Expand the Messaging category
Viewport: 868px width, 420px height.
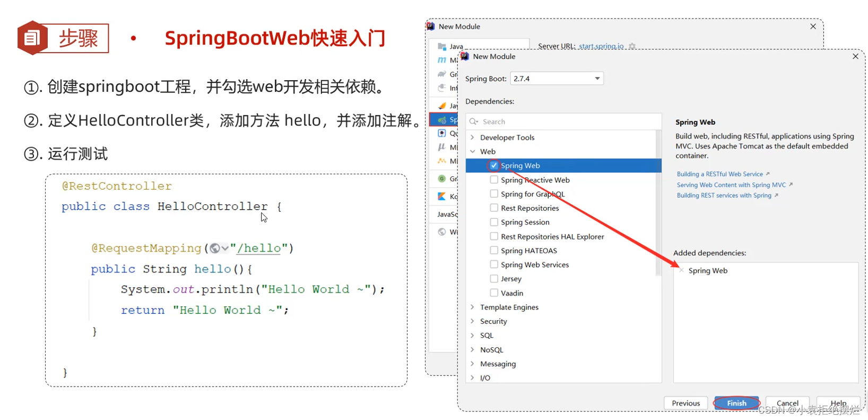pyautogui.click(x=473, y=363)
